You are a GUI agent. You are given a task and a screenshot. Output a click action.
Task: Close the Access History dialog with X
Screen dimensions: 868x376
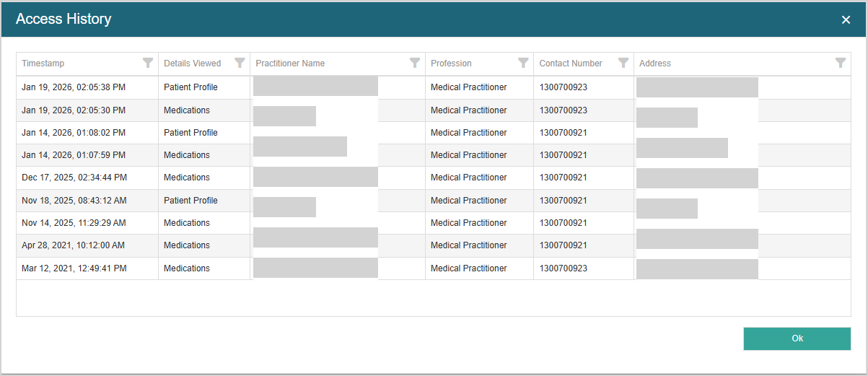(x=846, y=19)
